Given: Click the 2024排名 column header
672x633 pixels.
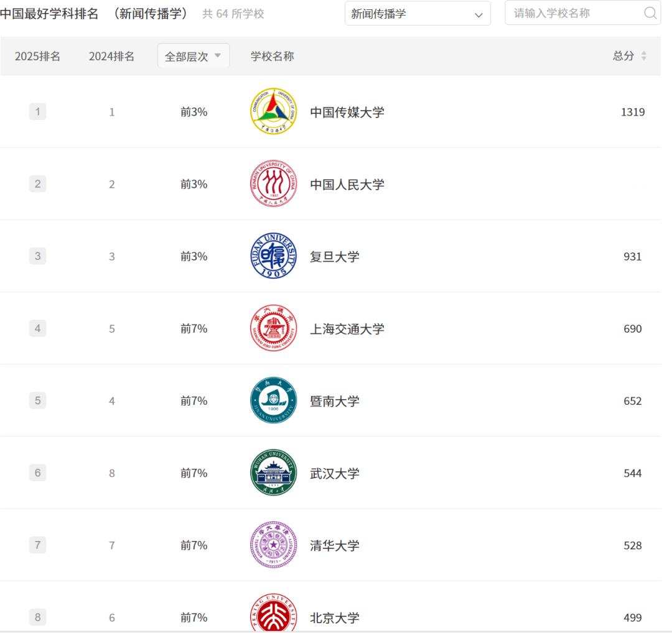Looking at the screenshot, I should pos(111,56).
